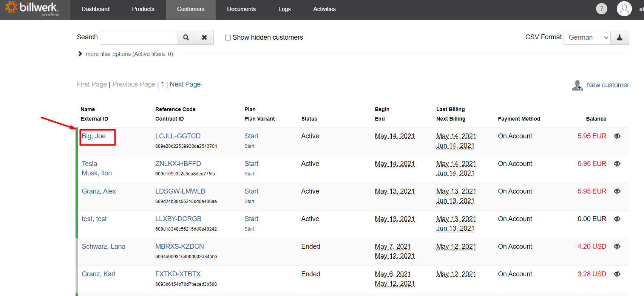Image resolution: width=644 pixels, height=296 pixels.
Task: Click into the Search input field
Action: coord(138,37)
